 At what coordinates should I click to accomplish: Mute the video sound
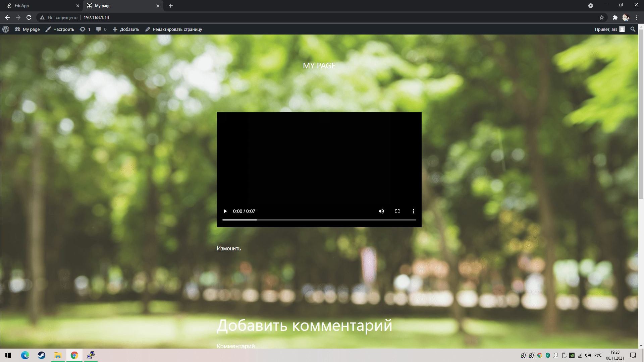(381, 211)
